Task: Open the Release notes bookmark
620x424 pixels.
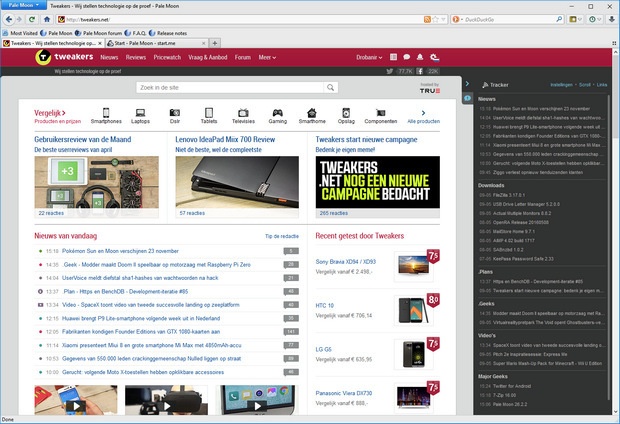Action: (168, 33)
